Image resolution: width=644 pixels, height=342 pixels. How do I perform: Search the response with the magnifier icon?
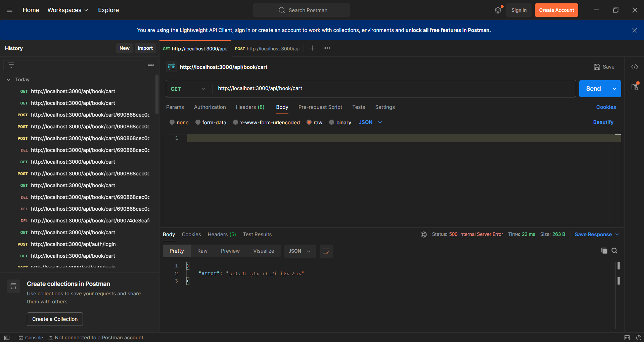[614, 251]
